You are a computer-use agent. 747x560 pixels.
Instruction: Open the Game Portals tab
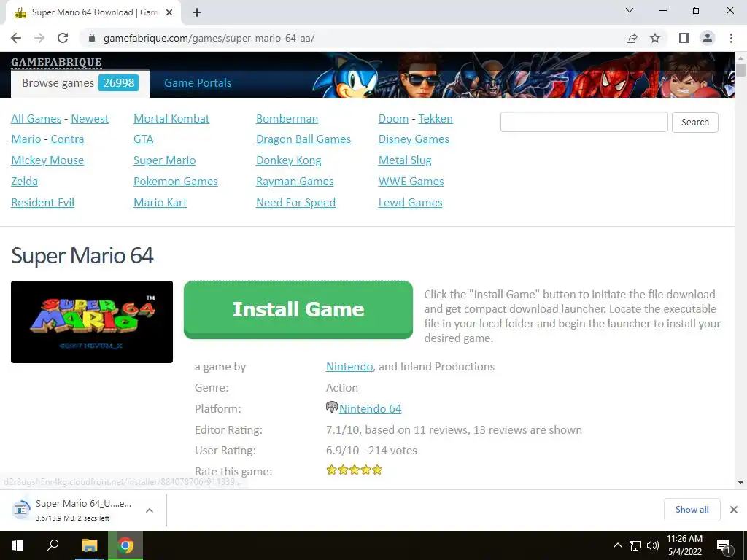[198, 83]
